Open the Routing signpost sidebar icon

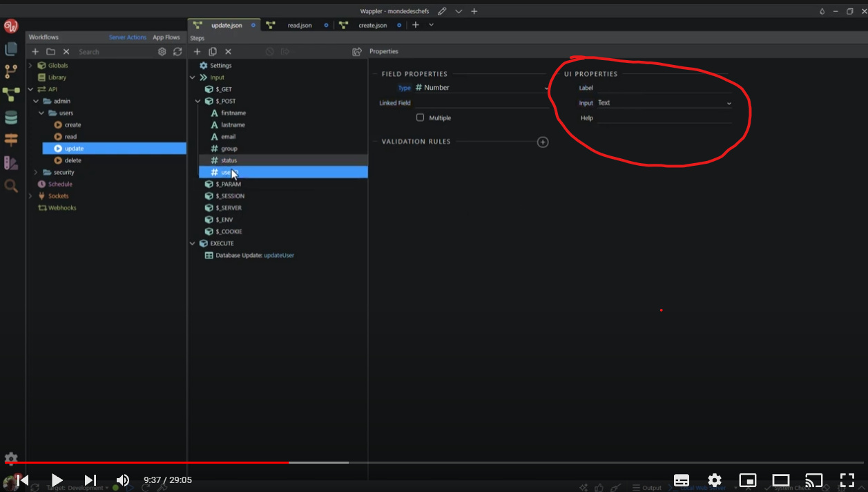[11, 140]
